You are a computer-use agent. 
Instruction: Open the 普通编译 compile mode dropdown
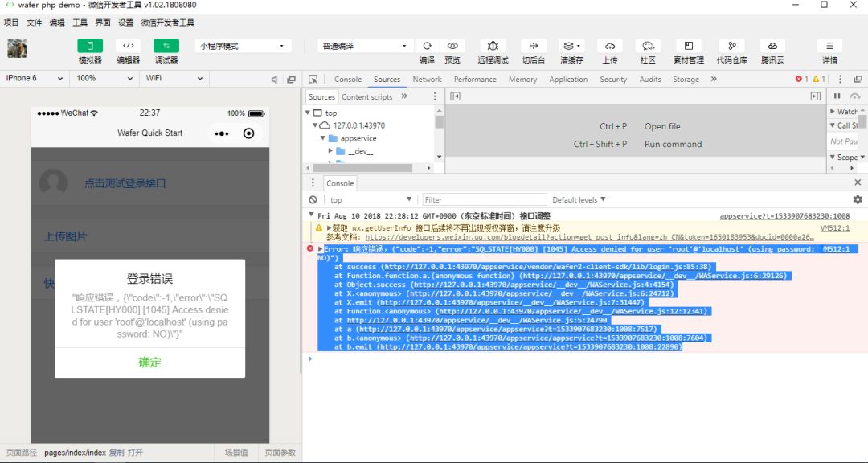[x=365, y=46]
